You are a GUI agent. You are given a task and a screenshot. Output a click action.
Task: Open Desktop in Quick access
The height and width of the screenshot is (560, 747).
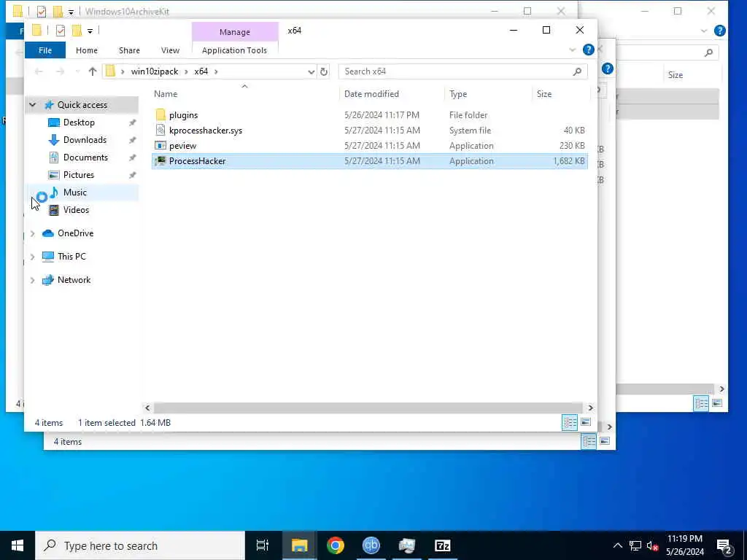(79, 122)
